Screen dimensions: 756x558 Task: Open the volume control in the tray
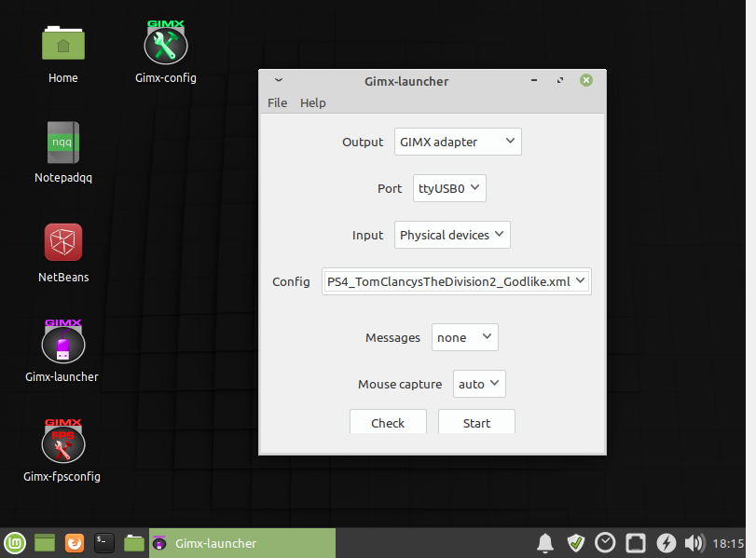(694, 542)
